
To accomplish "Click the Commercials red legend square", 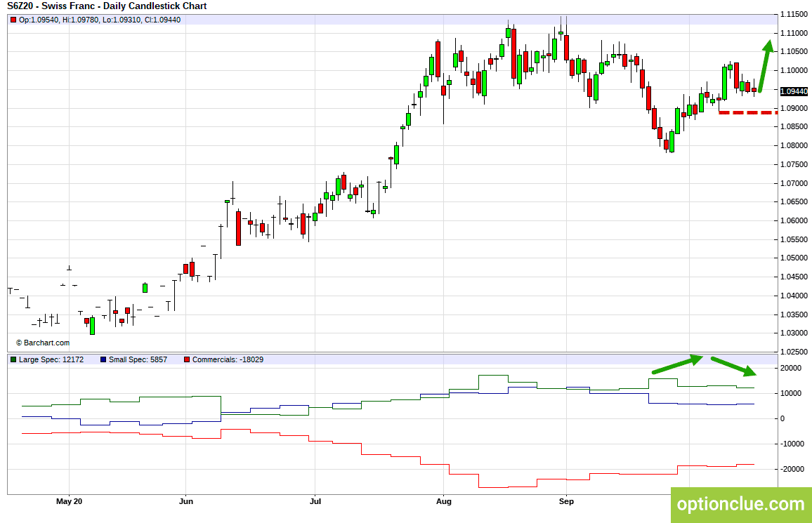I will pyautogui.click(x=187, y=359).
